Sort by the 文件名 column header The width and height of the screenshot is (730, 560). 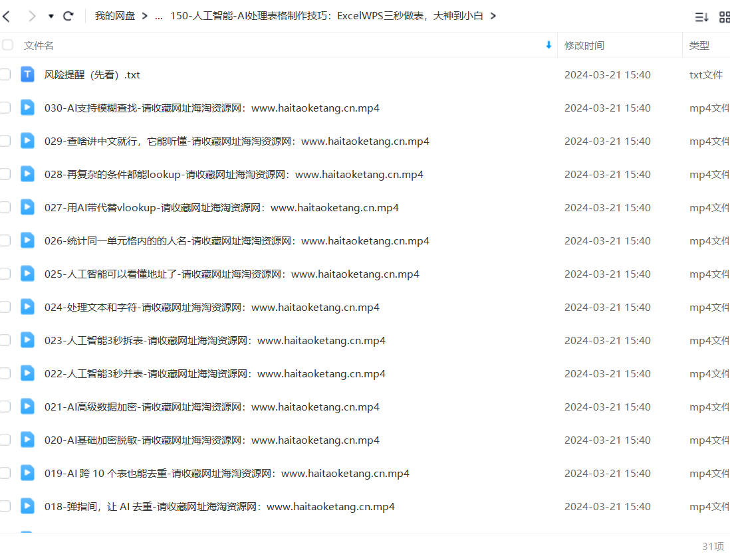[x=39, y=46]
